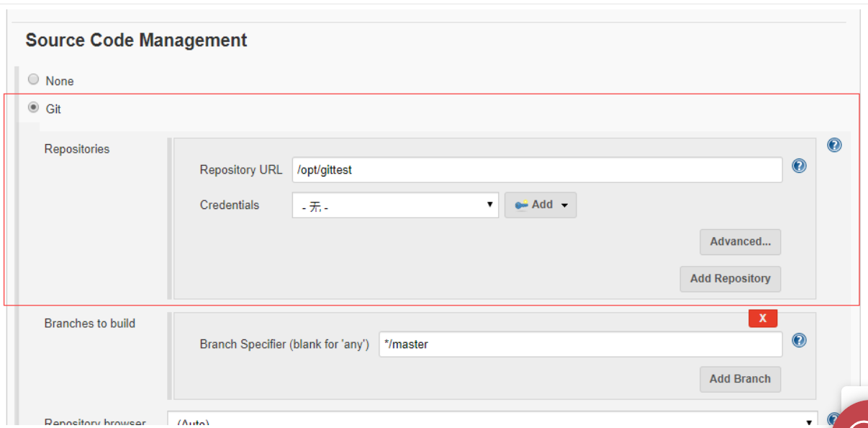Open help for the Repositories section
Viewport: 868px width, 428px height.
834,145
